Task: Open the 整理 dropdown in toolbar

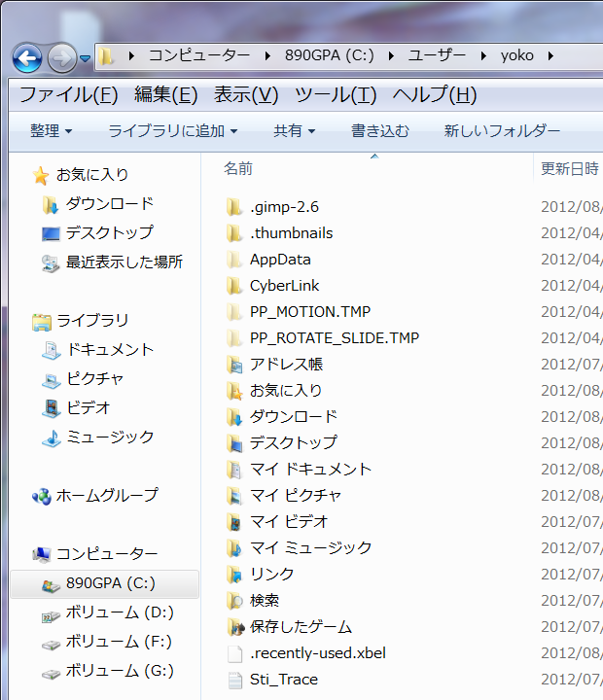Action: tap(51, 130)
